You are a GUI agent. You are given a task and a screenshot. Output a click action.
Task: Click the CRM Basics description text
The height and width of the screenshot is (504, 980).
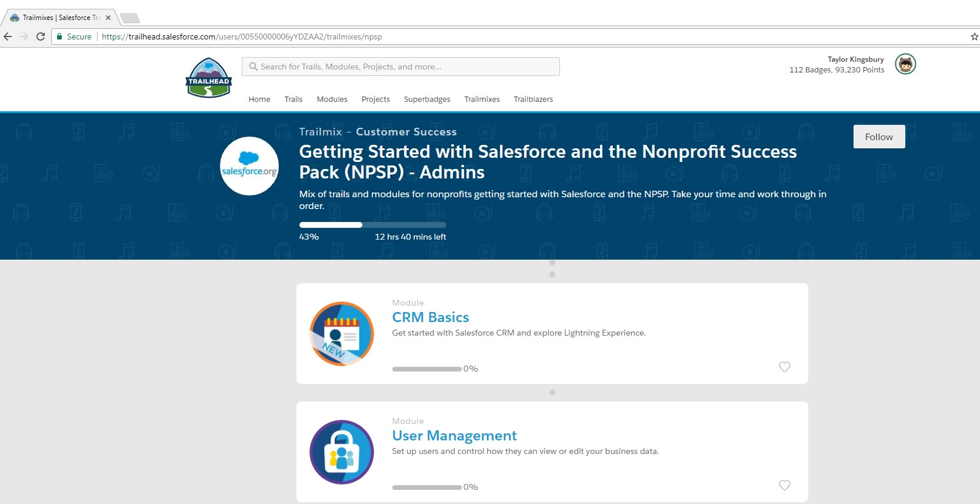[x=519, y=333]
